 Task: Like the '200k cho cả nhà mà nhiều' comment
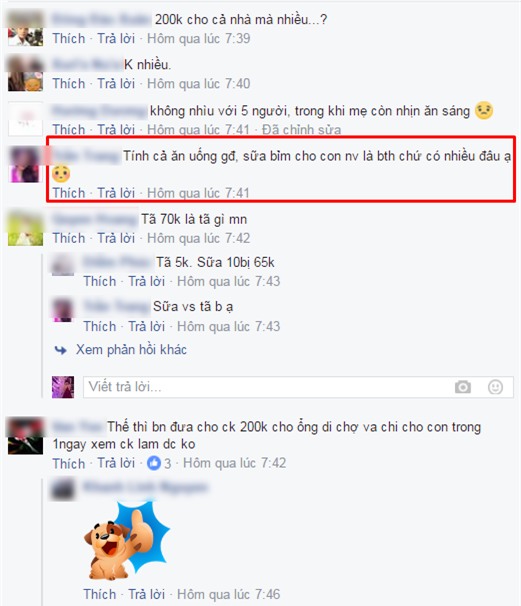(x=69, y=38)
